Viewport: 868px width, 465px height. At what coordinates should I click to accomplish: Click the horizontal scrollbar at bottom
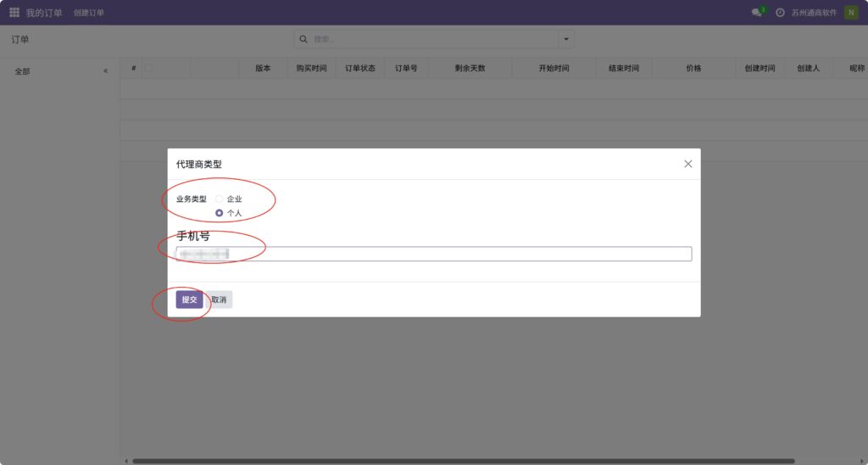coord(458,461)
